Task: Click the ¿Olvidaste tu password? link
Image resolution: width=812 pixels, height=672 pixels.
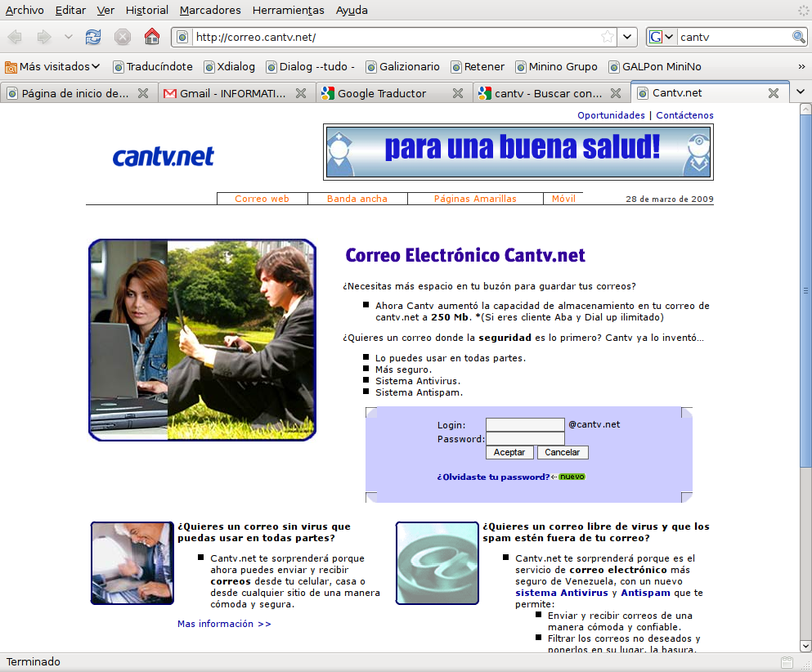Action: coord(494,477)
